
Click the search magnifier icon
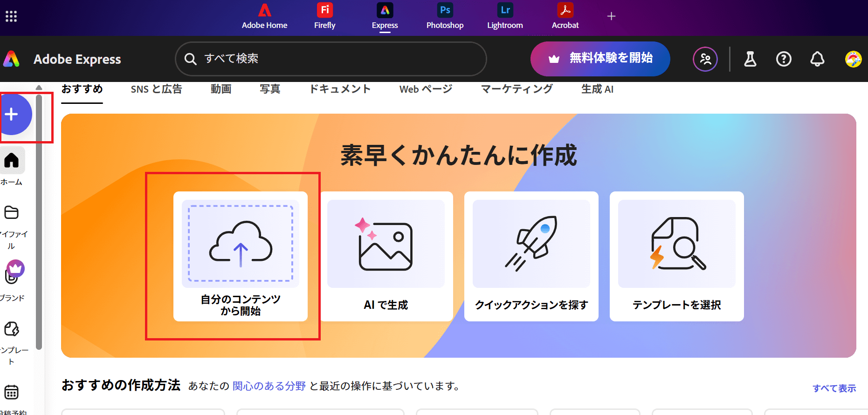(x=190, y=59)
